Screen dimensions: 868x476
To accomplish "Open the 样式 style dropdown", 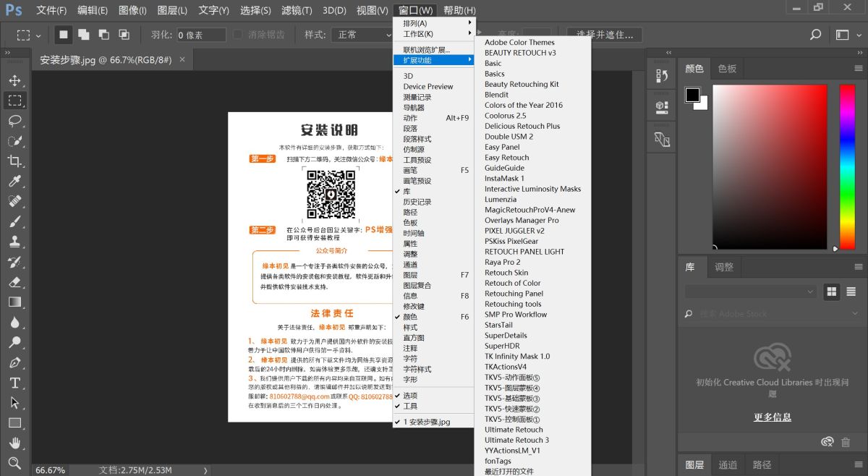I will 362,35.
